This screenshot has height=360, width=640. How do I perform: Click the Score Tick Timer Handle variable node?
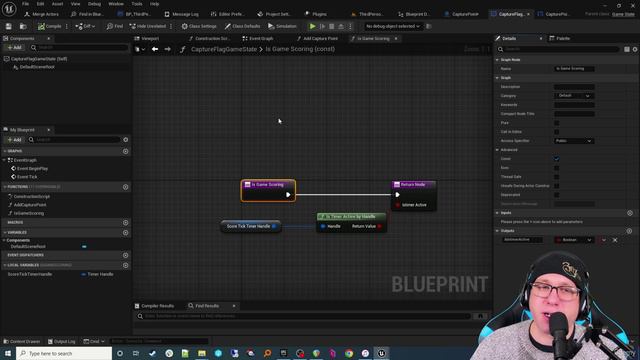pos(251,226)
